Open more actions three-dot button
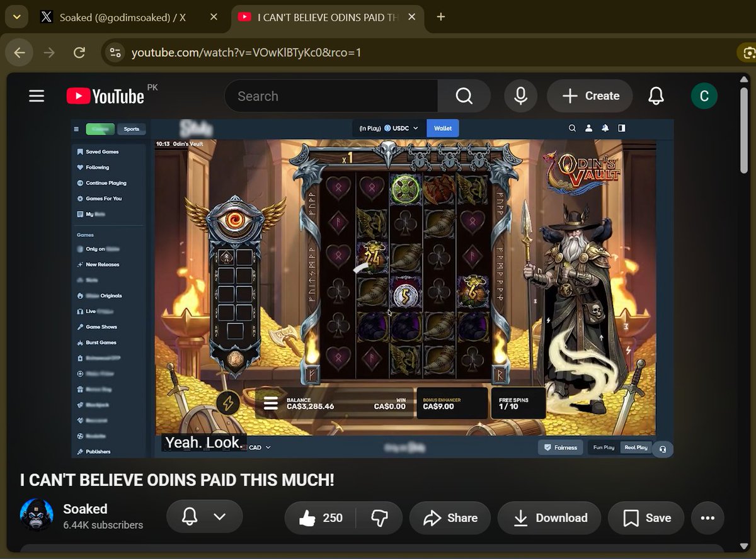 pos(707,517)
